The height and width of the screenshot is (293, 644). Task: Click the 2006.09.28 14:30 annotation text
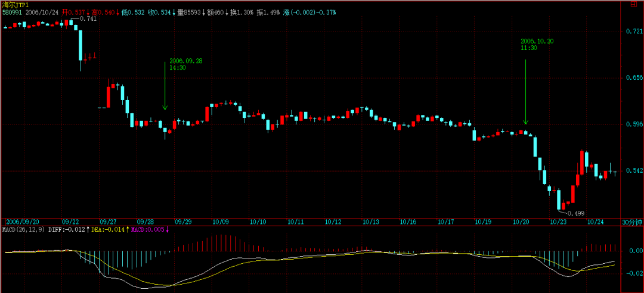(x=185, y=64)
